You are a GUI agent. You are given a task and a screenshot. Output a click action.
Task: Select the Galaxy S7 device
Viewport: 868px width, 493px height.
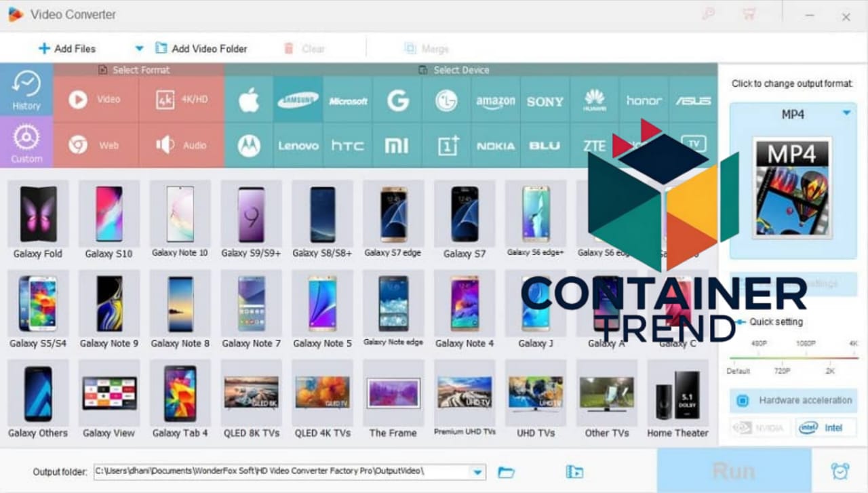point(465,220)
